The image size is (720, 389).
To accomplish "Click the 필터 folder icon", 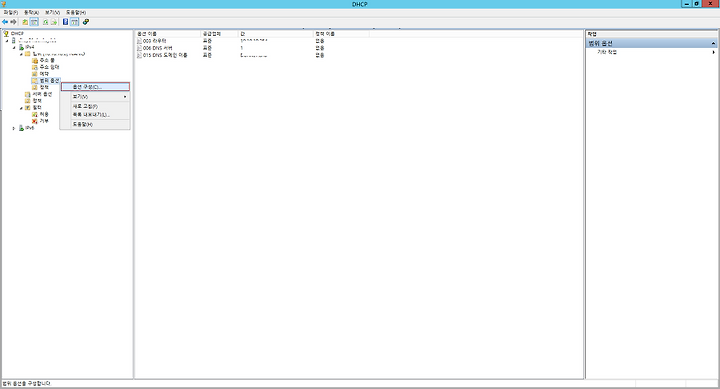I will (28, 107).
